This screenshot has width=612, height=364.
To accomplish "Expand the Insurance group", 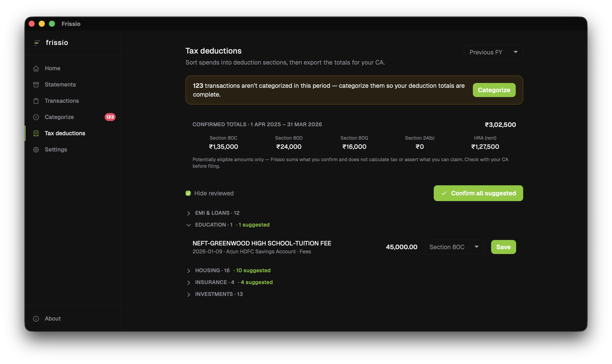I will (x=189, y=283).
